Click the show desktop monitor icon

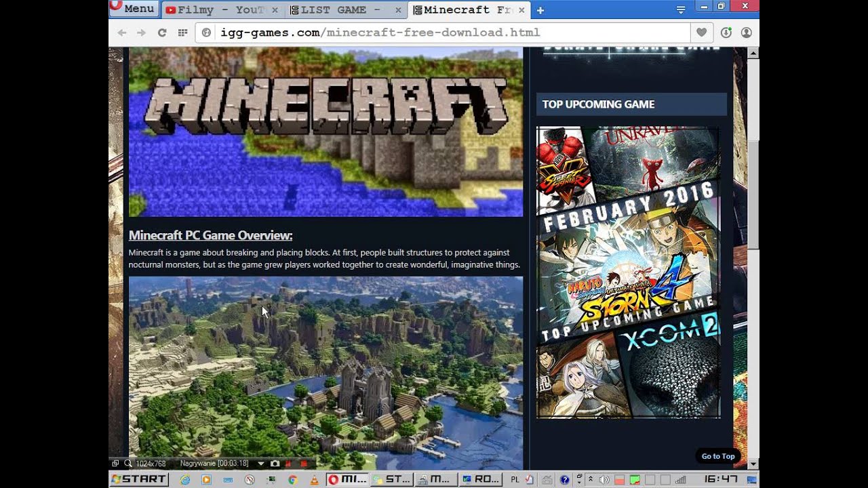tap(751, 480)
